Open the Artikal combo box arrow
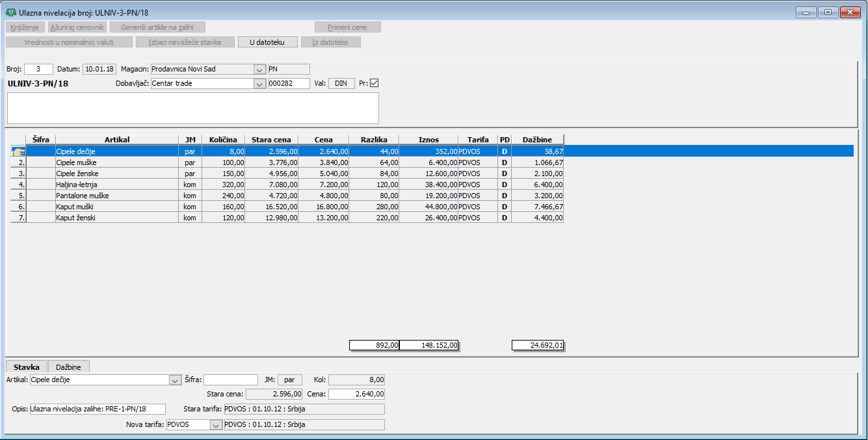This screenshot has height=440, width=868. pos(174,380)
